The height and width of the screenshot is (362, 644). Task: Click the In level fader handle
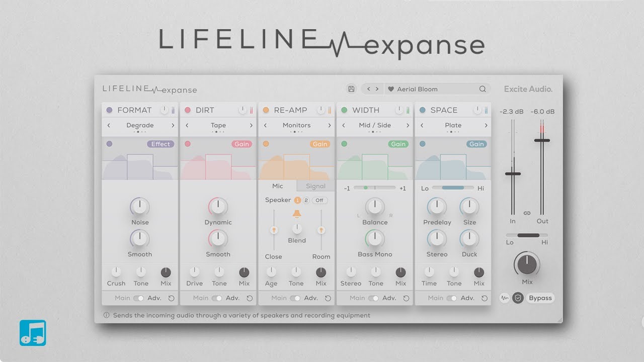[513, 173]
